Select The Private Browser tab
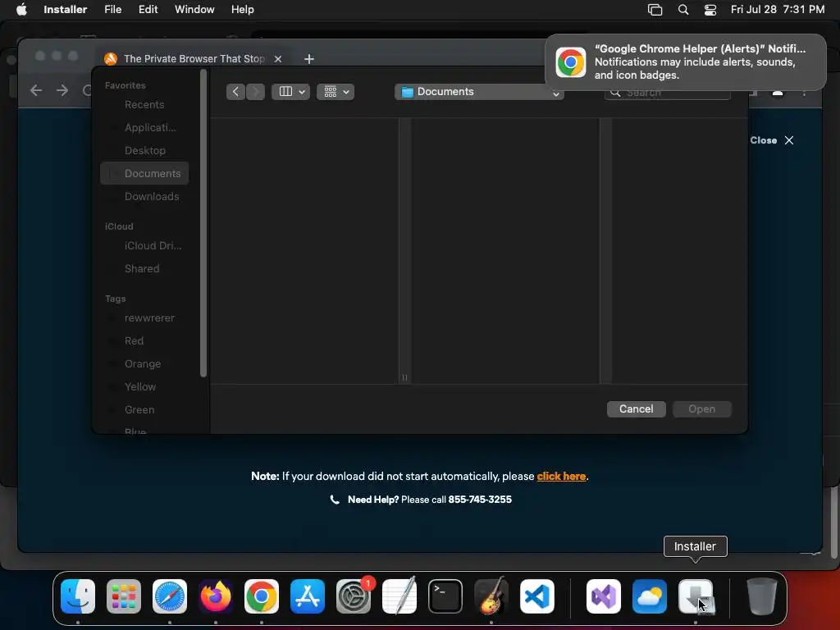The height and width of the screenshot is (630, 840). click(193, 59)
